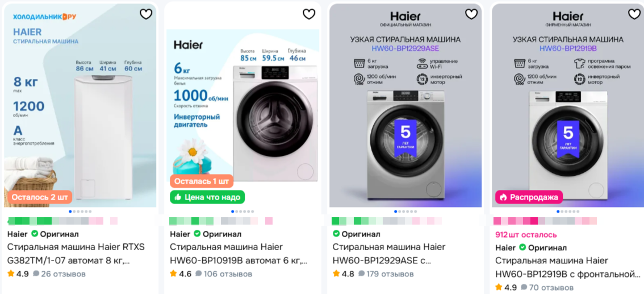Click Осталась 1 шт stock badge
The width and height of the screenshot is (644, 294).
(202, 181)
